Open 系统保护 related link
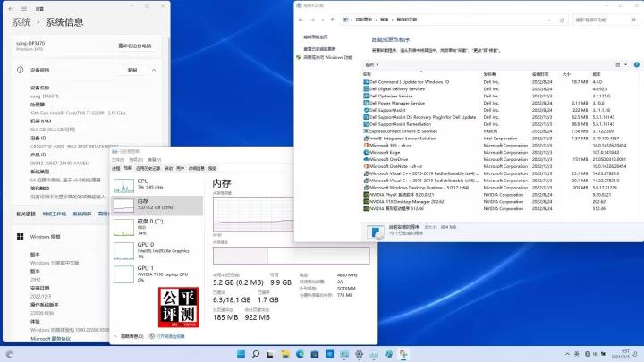The height and width of the screenshot is (362, 644). pyautogui.click(x=81, y=215)
